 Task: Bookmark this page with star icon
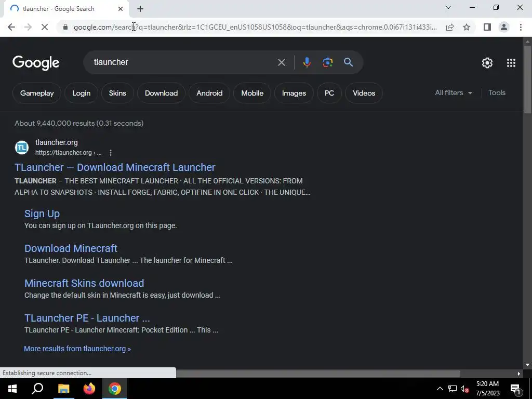pyautogui.click(x=467, y=27)
